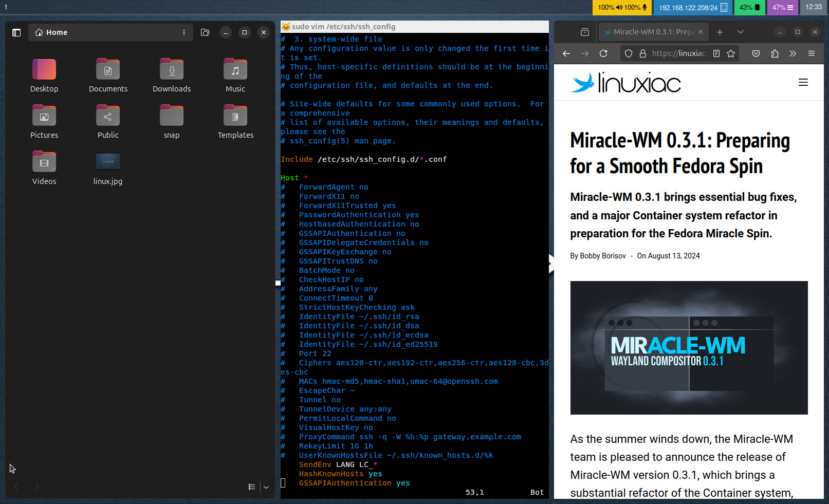Open Firefox extensions puzzle icon
This screenshot has width=829, height=504.
click(775, 53)
